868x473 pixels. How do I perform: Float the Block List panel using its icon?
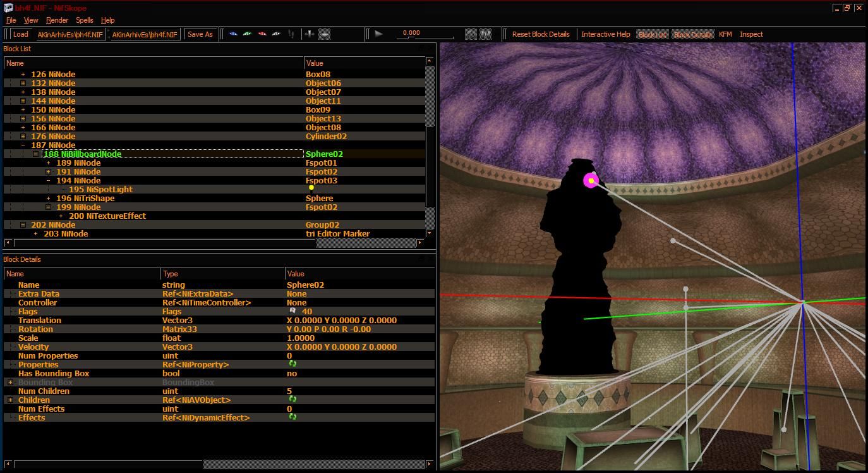click(x=422, y=48)
